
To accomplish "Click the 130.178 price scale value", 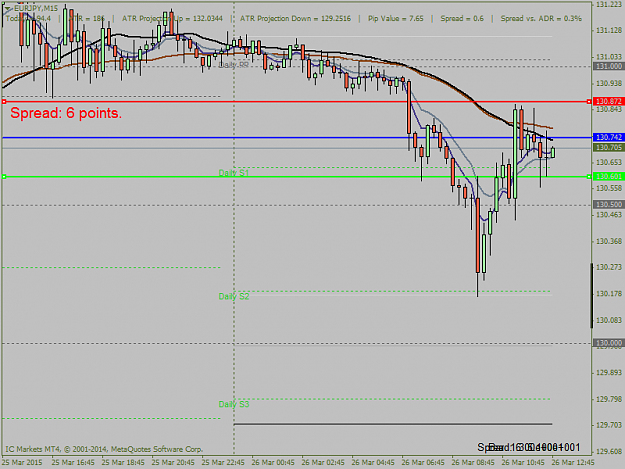I will (x=609, y=294).
